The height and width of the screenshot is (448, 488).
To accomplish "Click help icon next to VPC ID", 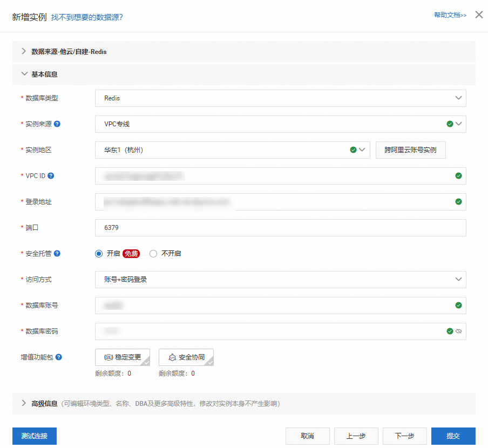I will 51,176.
